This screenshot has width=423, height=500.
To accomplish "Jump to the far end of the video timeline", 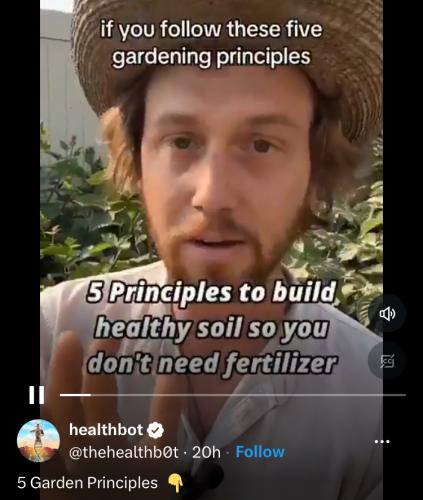I will pos(404,395).
